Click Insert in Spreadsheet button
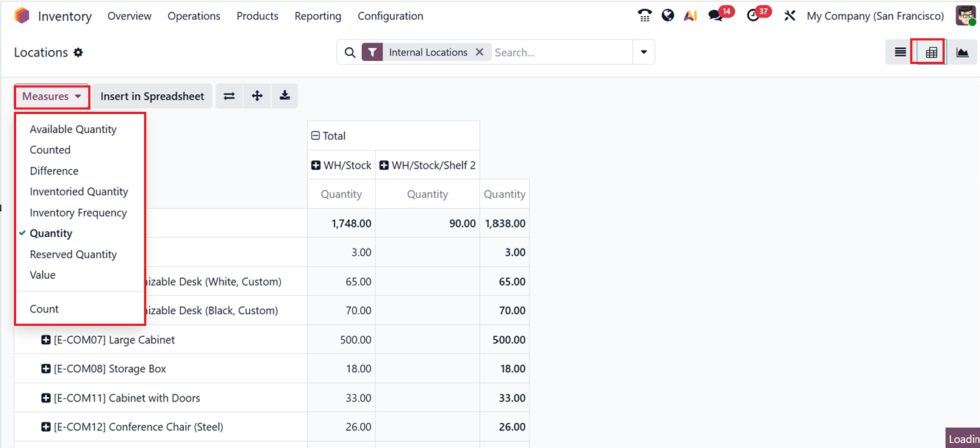The height and width of the screenshot is (448, 980). pos(152,96)
